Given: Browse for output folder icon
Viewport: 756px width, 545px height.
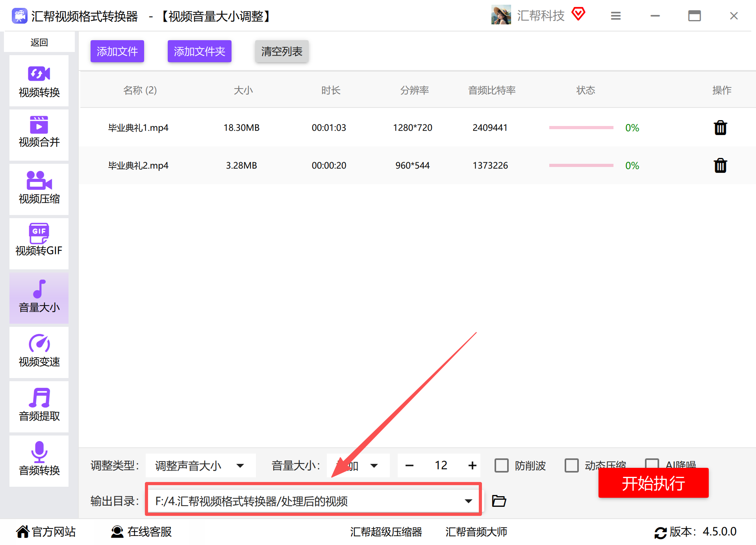Looking at the screenshot, I should pyautogui.click(x=499, y=501).
